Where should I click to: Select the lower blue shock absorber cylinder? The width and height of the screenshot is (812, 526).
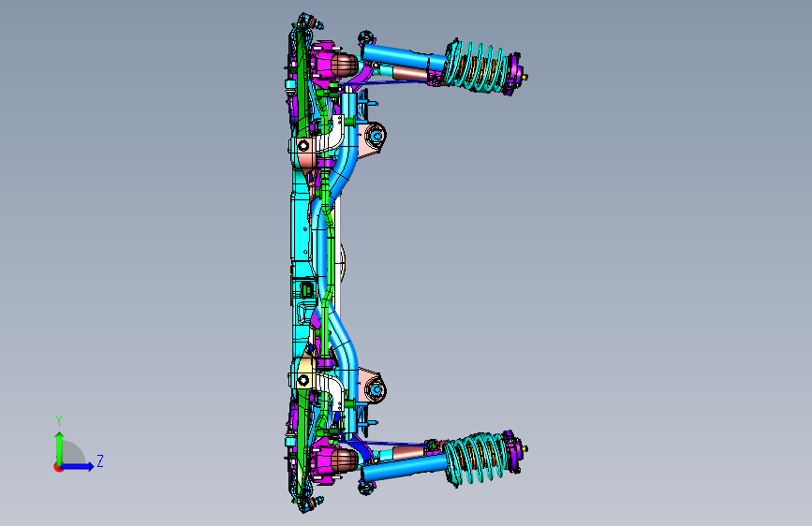[403, 467]
